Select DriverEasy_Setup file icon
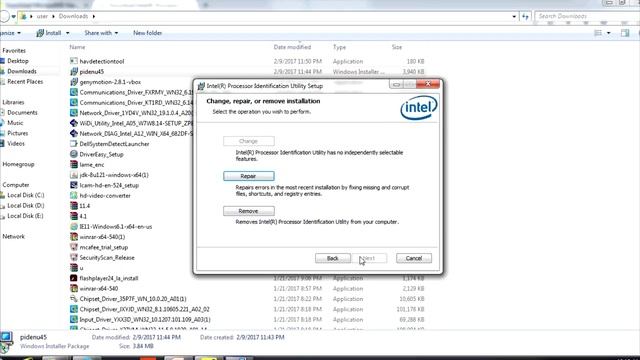 tap(74, 154)
